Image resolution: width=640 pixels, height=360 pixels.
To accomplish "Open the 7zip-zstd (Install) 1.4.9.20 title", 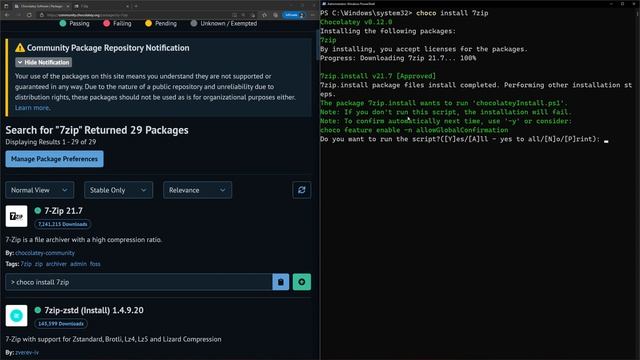I will tap(94, 310).
